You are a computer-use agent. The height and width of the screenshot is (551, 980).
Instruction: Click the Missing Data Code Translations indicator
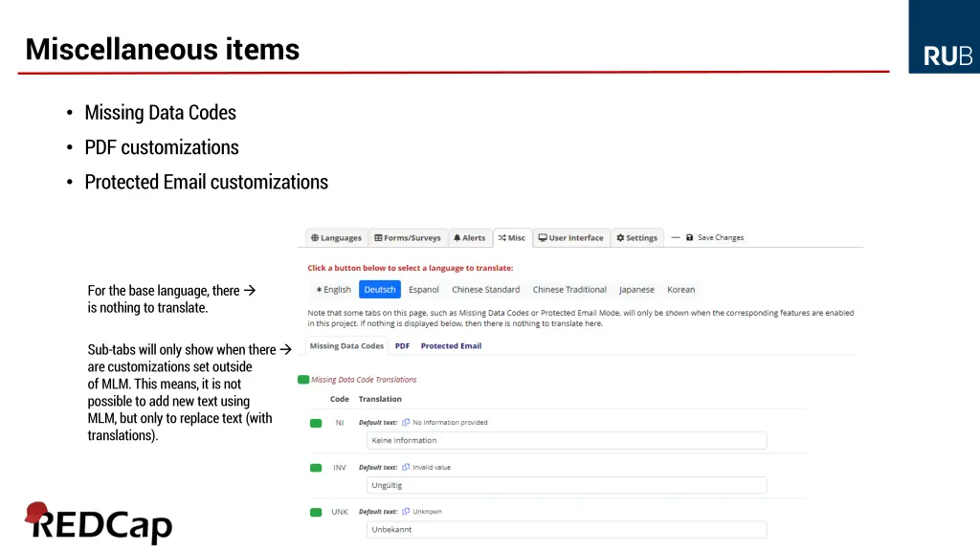[303, 380]
